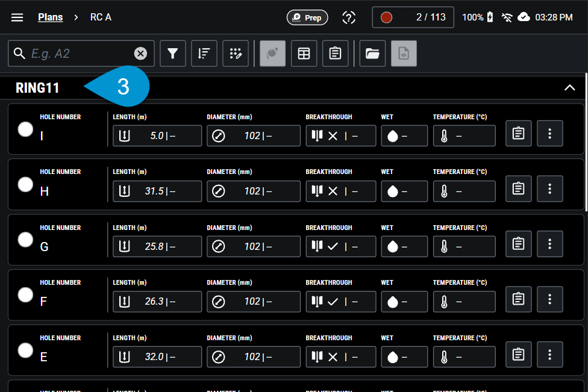
Task: Open notes clipboard for hole H
Action: [518, 188]
